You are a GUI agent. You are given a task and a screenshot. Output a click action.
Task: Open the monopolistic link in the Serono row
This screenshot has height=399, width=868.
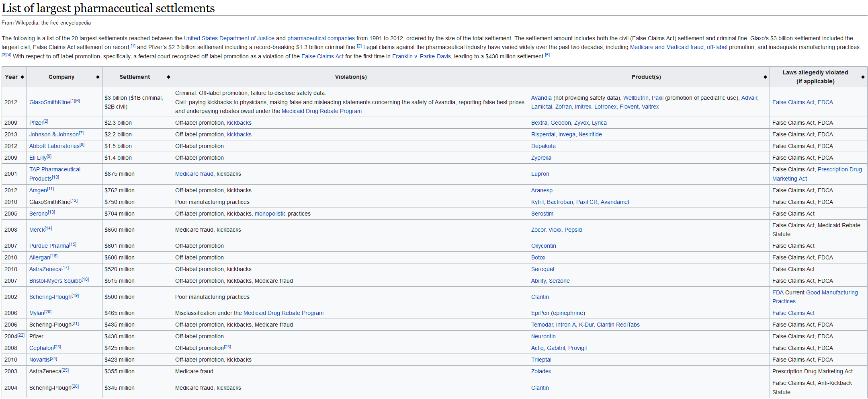[x=270, y=214]
